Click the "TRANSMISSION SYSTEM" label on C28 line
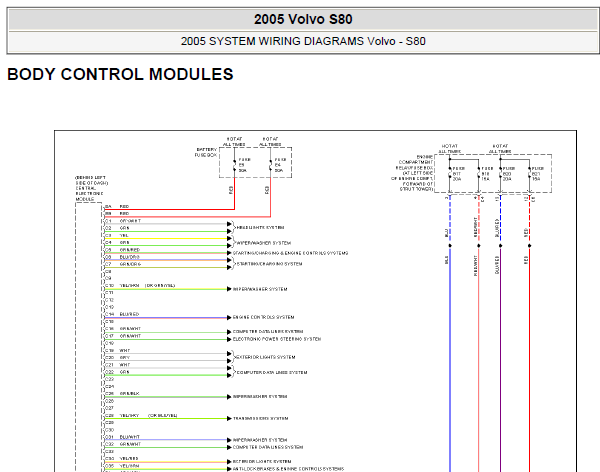This screenshot has height=472, width=600. (x=261, y=418)
